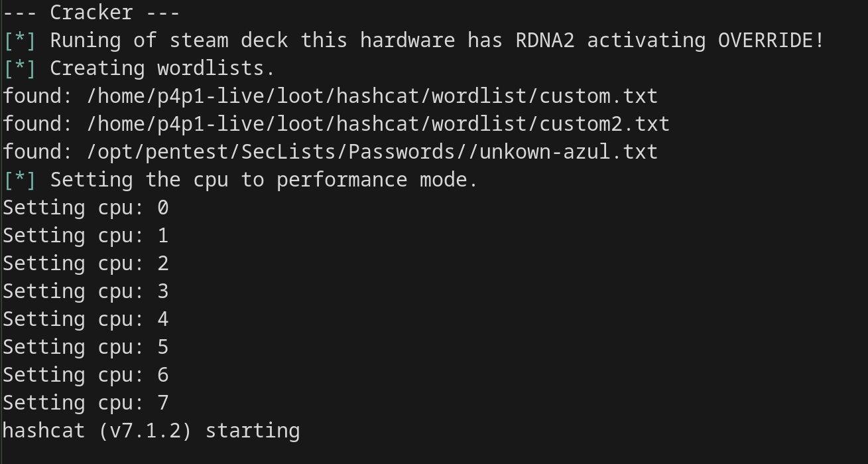This screenshot has width=868, height=464.
Task: Click the 'Setting cpu: 3' line
Action: click(x=86, y=291)
